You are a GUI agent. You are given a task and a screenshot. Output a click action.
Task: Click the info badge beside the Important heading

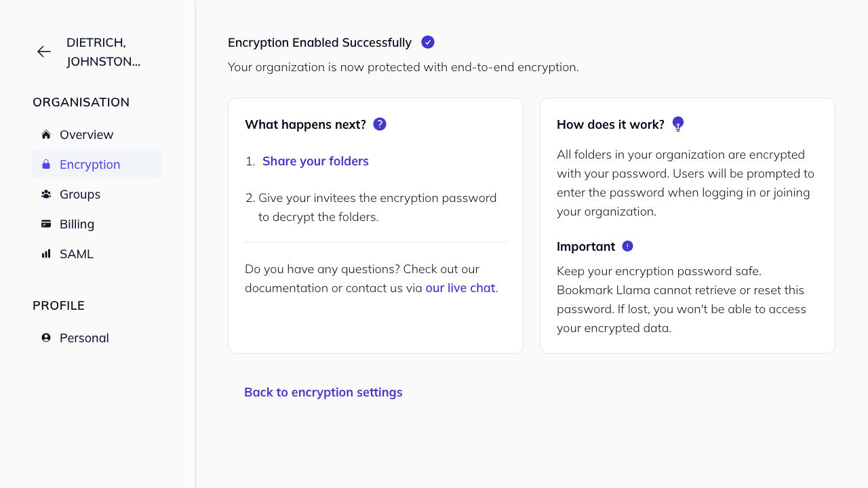tap(627, 246)
